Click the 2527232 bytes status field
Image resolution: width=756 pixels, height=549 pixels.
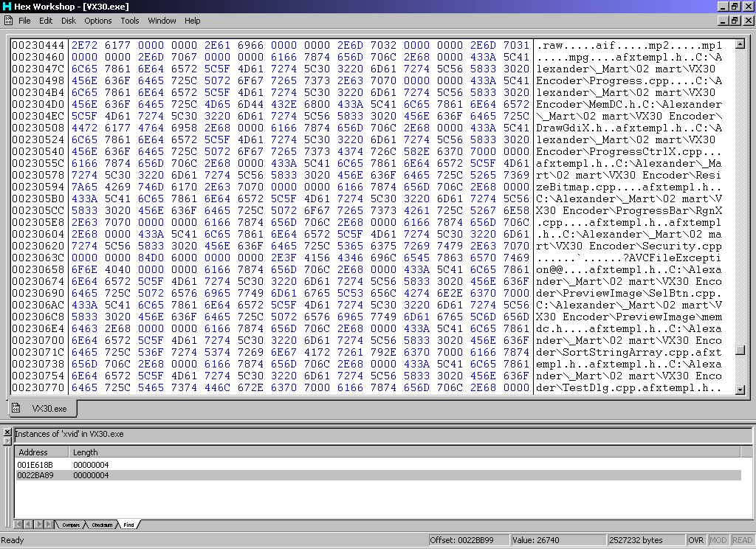coord(646,540)
